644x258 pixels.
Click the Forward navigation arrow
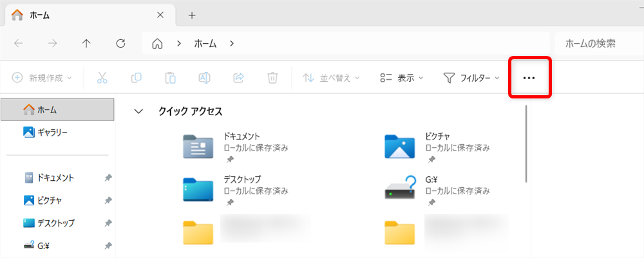[53, 44]
